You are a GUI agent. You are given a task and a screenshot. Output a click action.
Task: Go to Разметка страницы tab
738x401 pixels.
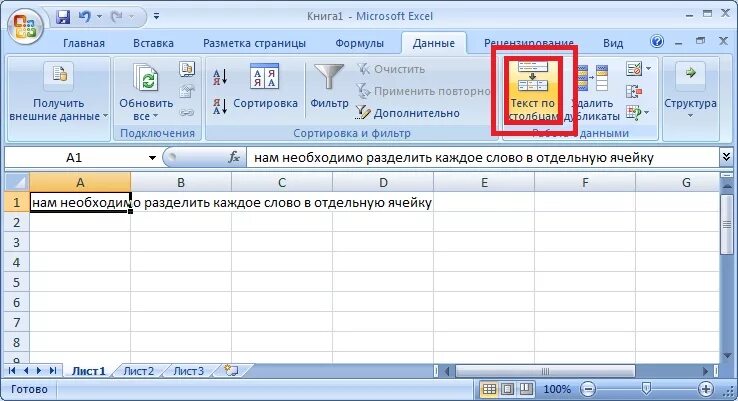pyautogui.click(x=254, y=43)
